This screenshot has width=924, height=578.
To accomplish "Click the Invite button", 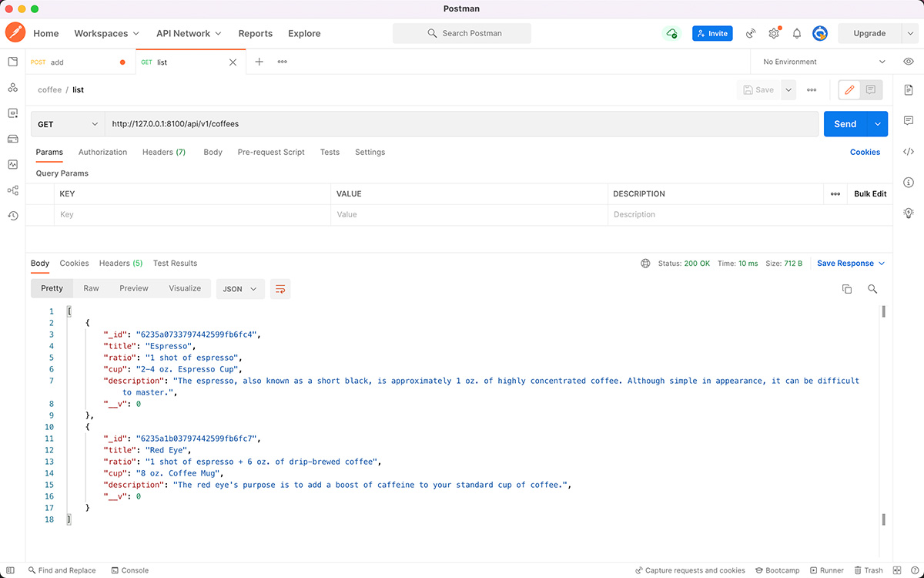I will coord(712,33).
